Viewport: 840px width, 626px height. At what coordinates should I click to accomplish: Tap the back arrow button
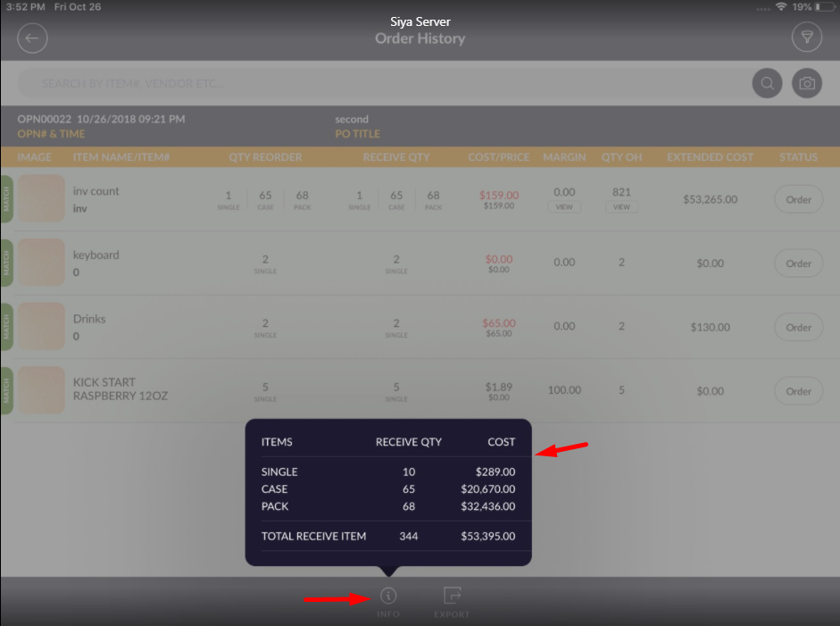click(x=33, y=38)
